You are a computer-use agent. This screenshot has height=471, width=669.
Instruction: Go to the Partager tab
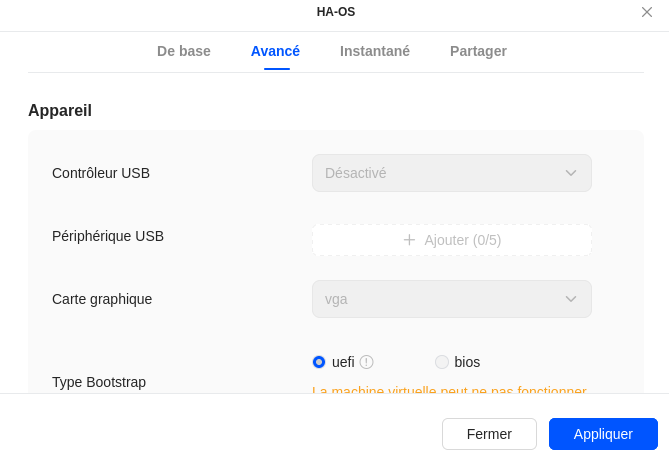tap(478, 51)
